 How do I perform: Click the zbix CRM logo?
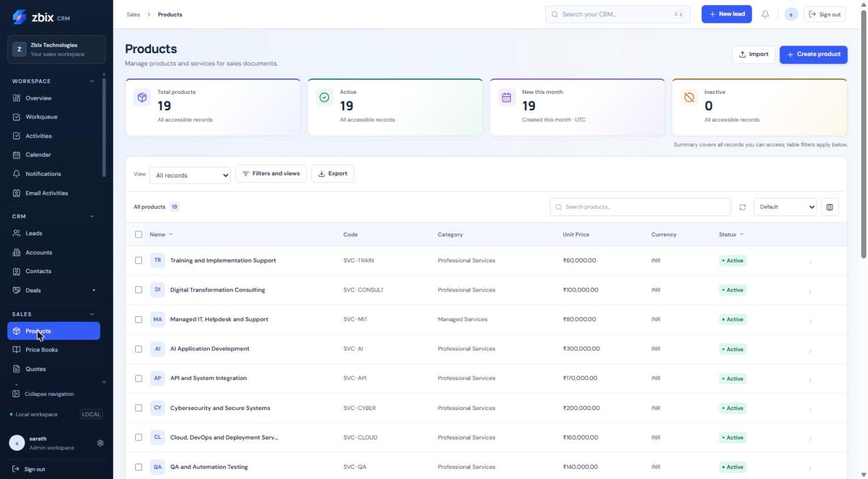click(x=41, y=17)
